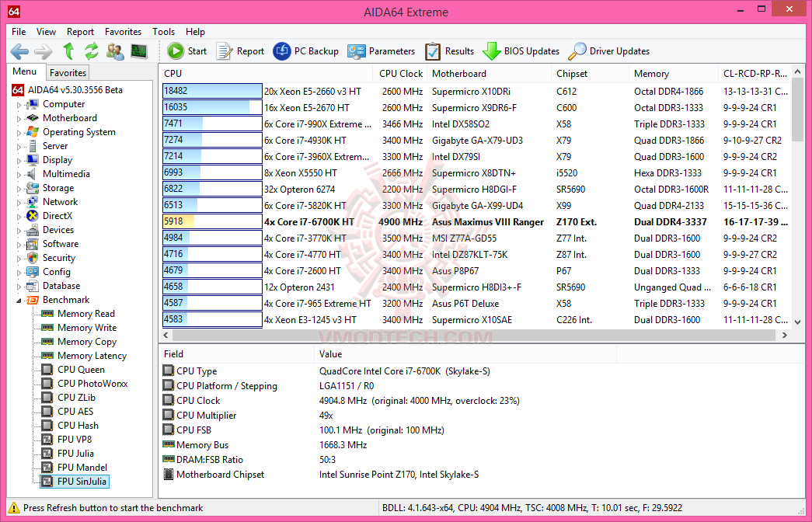The image size is (812, 522).
Task: Click the green refresh arrows icon
Action: tap(92, 51)
